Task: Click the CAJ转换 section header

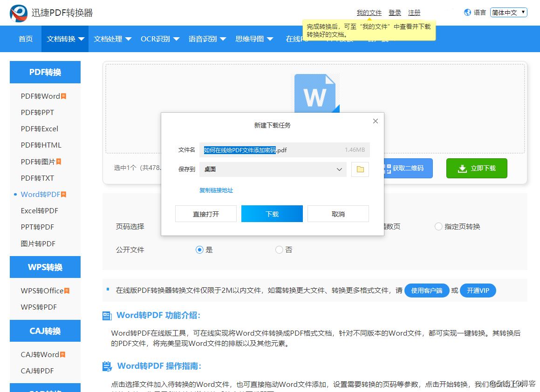Action: click(x=45, y=331)
